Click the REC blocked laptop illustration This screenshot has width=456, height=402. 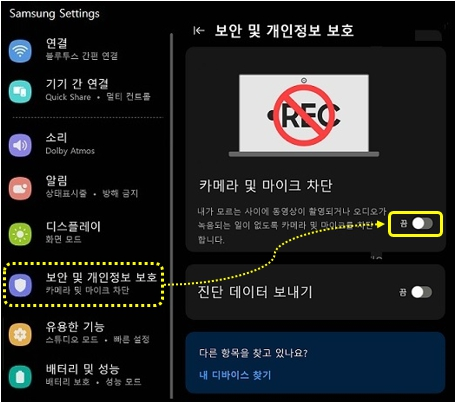click(x=304, y=116)
